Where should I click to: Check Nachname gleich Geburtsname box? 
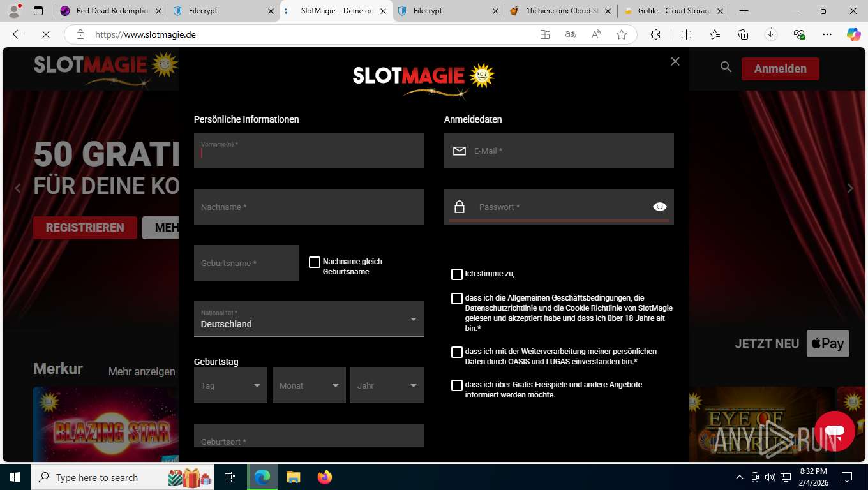[315, 262]
